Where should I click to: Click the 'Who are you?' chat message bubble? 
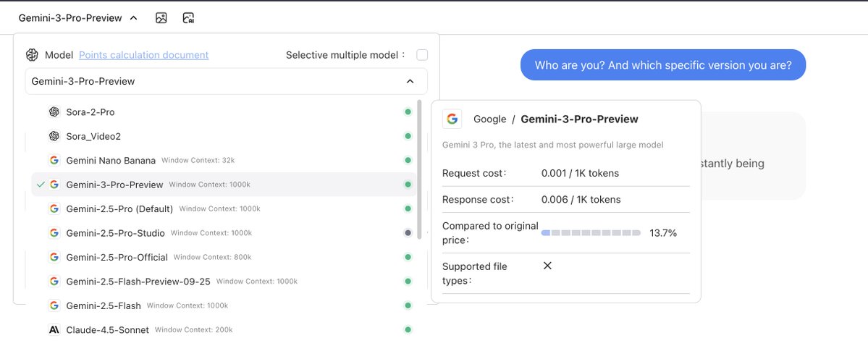[662, 64]
